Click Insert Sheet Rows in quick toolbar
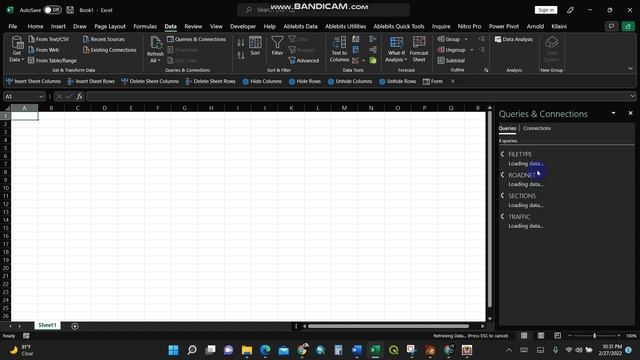The image size is (640, 360). 91,81
